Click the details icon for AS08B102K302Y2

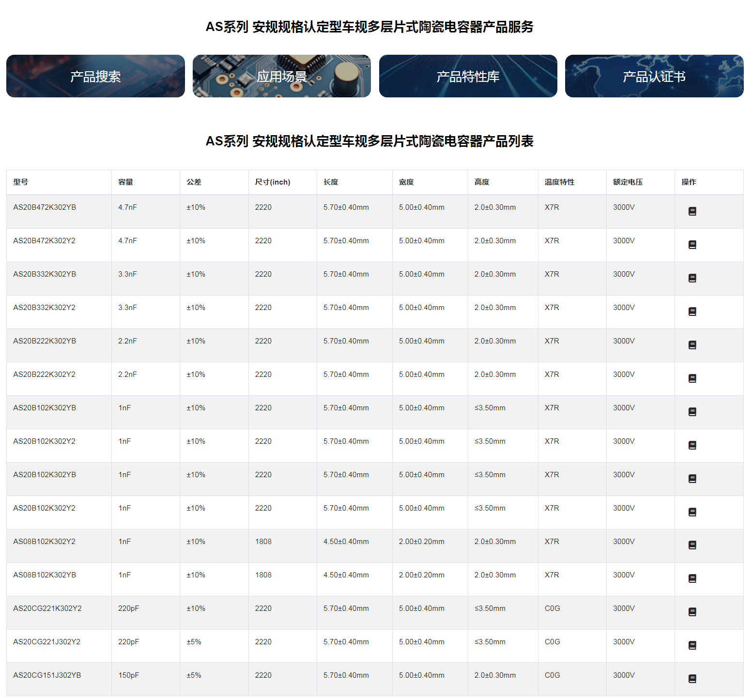coord(692,545)
